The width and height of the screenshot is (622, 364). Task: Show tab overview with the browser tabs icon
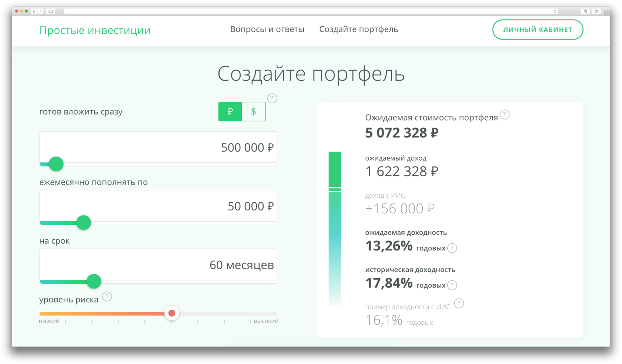tap(596, 11)
